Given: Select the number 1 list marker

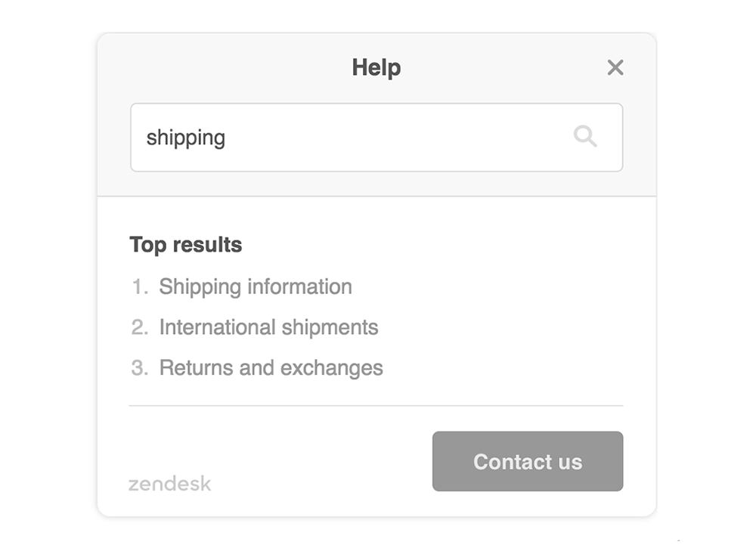Looking at the screenshot, I should coord(140,286).
